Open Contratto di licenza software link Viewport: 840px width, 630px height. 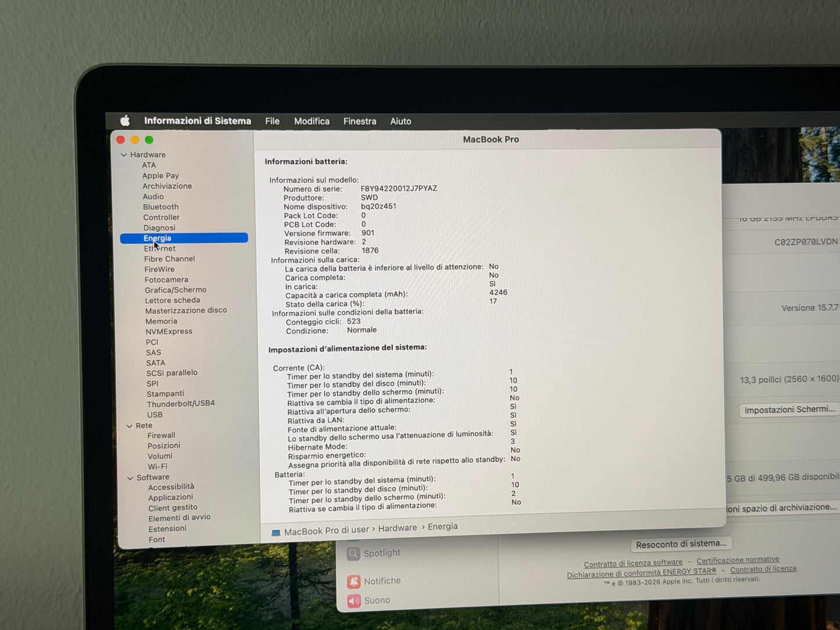pos(633,563)
